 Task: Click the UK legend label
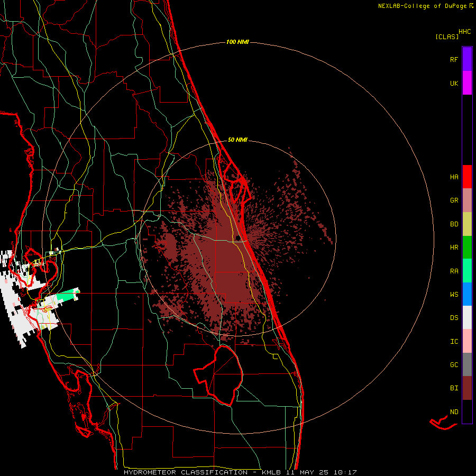point(454,83)
